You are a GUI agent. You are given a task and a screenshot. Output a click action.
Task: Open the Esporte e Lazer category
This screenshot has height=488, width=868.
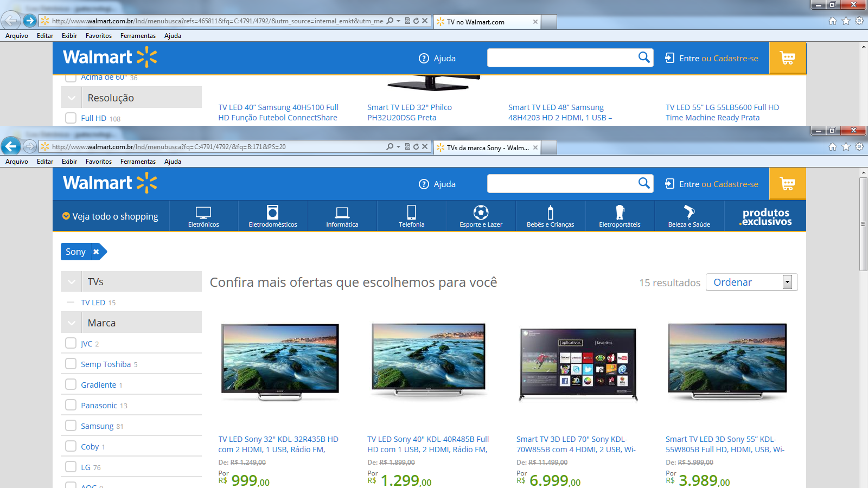(x=481, y=216)
